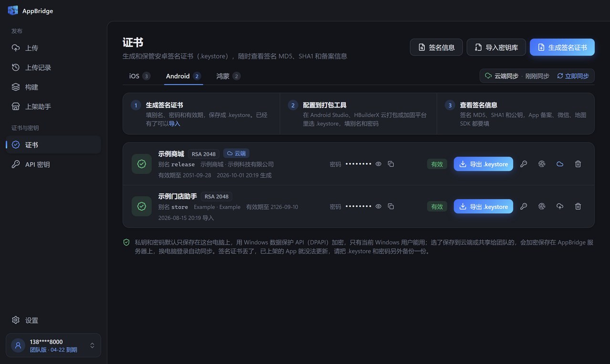Click step 2 title 配置到打包工具
The height and width of the screenshot is (364, 610).
[325, 105]
